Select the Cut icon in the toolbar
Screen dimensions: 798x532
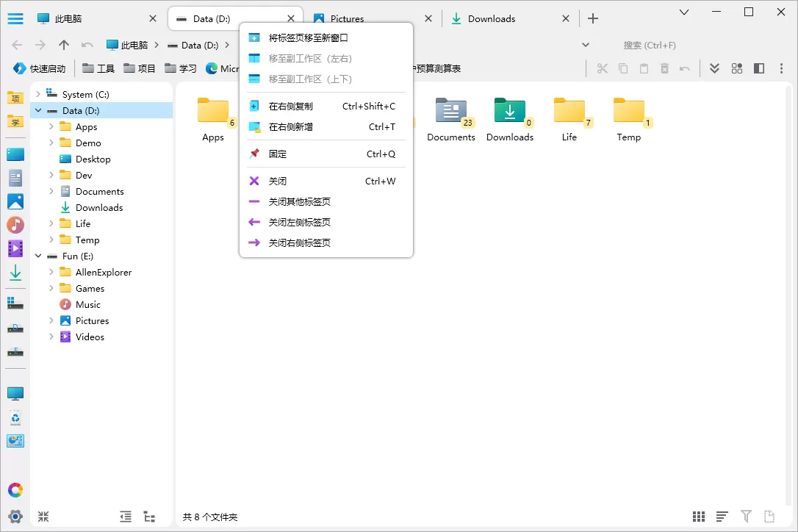point(602,68)
